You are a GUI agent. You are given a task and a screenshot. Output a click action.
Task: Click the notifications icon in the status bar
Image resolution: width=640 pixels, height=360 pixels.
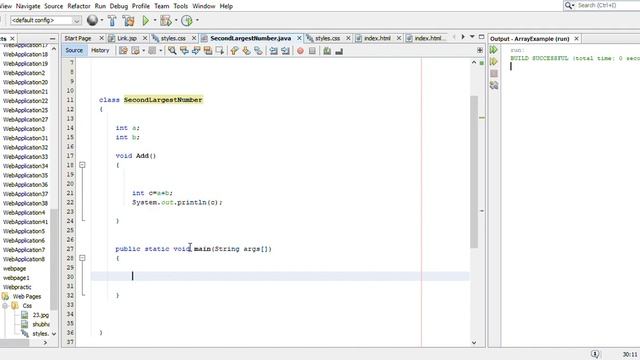(595, 354)
